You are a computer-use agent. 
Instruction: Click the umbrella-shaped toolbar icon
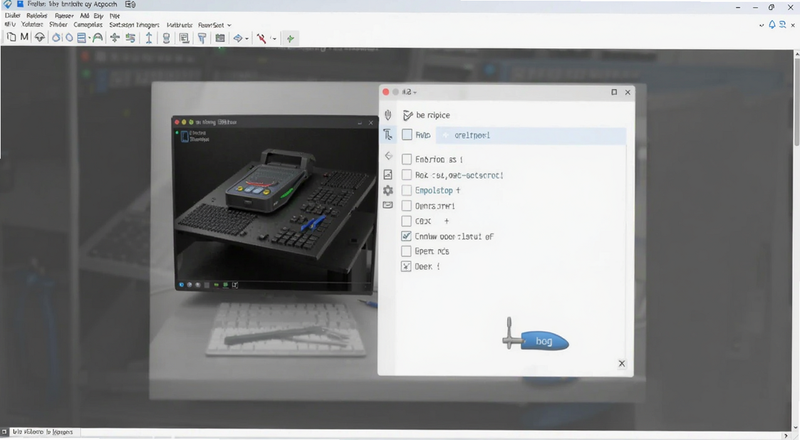40,37
